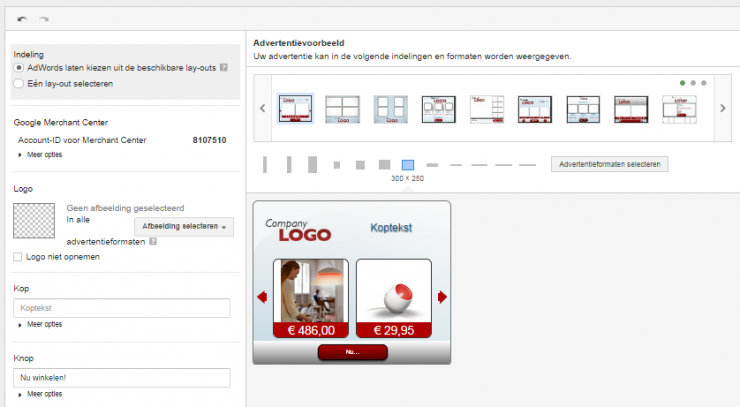
Task: Select 'AdWords laten kiezen' layout option
Action: 19,68
